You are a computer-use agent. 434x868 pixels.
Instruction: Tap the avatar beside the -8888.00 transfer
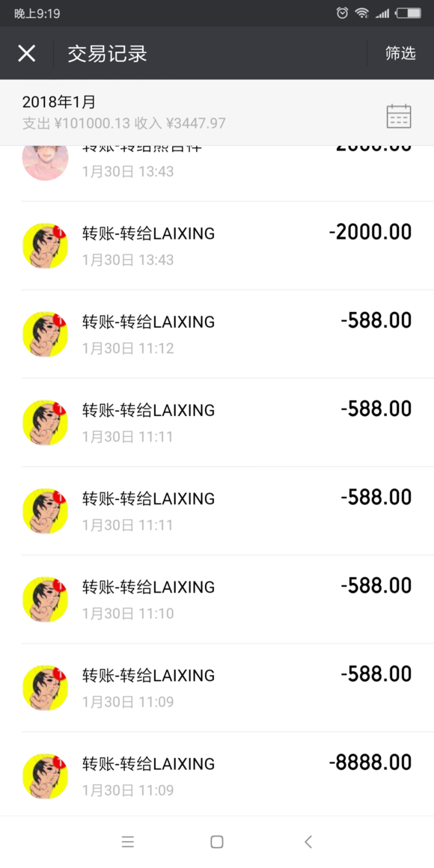coord(46,776)
